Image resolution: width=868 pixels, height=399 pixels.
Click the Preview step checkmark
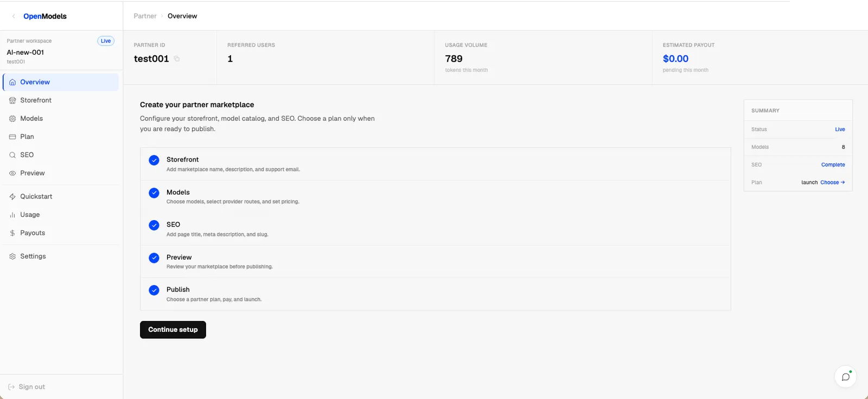154,258
